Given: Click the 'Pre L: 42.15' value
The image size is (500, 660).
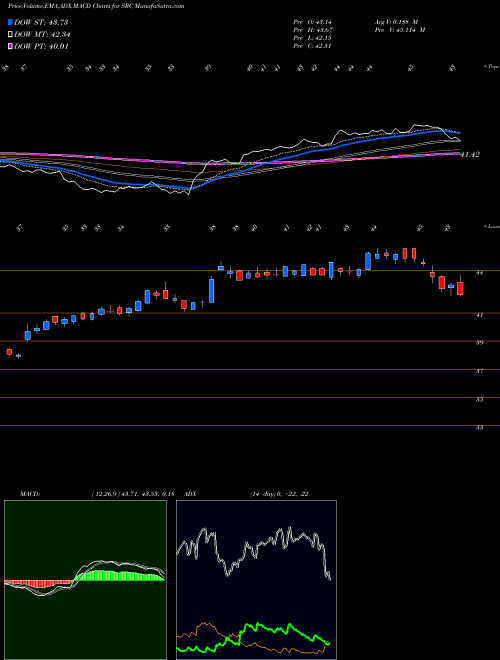Looking at the screenshot, I should 312,38.
